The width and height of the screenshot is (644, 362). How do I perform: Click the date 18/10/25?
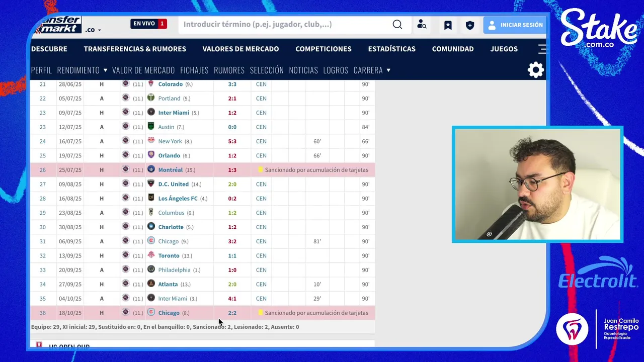click(70, 313)
